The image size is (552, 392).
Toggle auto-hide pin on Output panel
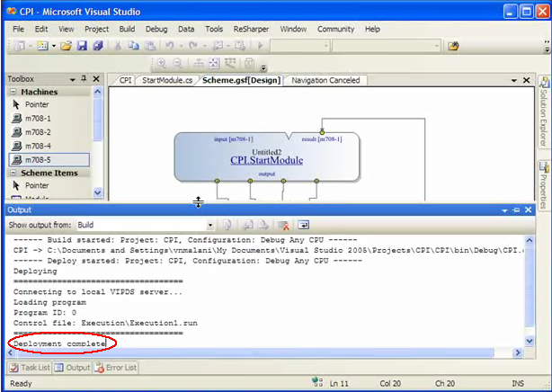(x=515, y=209)
